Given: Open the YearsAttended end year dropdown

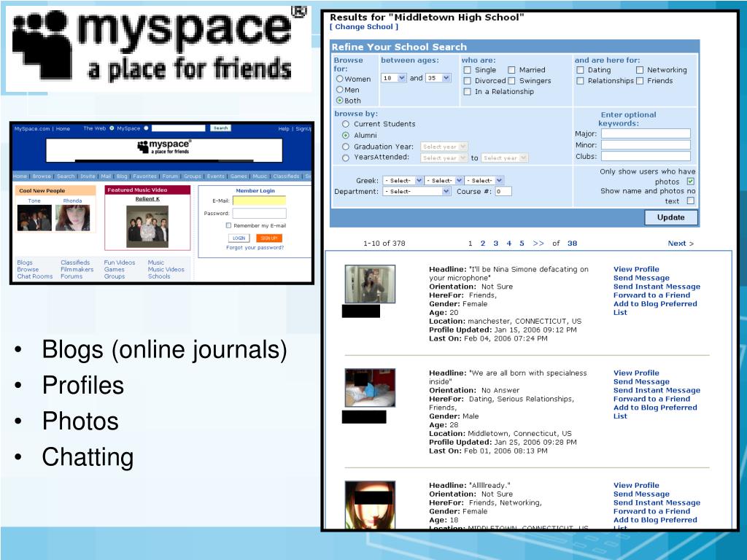Looking at the screenshot, I should tap(505, 157).
